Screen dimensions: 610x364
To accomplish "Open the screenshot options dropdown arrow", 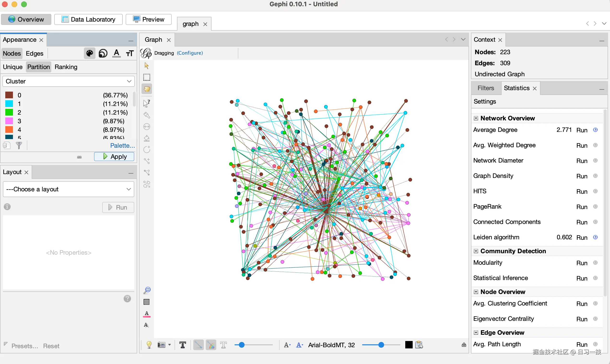I will coord(170,345).
